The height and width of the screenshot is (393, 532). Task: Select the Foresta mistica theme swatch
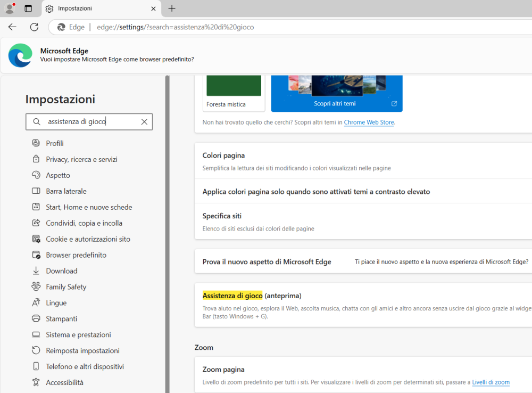tap(234, 86)
